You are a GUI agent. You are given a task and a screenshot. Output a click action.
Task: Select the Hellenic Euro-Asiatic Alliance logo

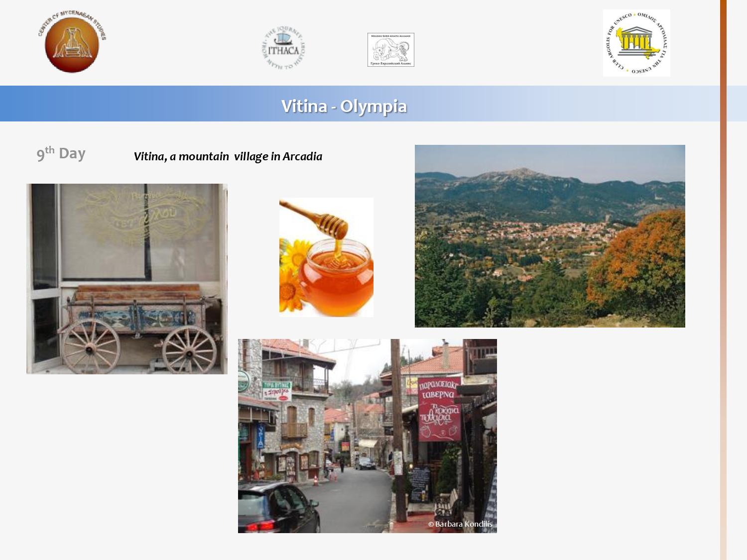[x=390, y=50]
